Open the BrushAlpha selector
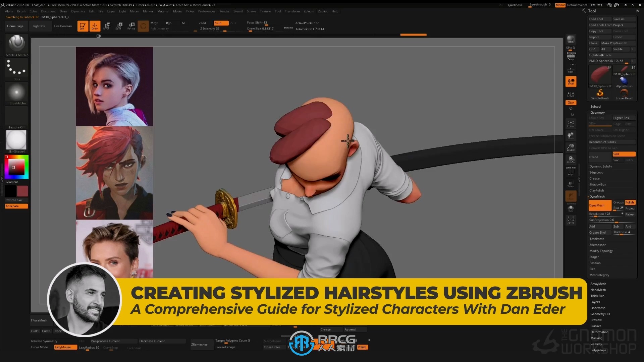644x362 pixels. point(17,94)
